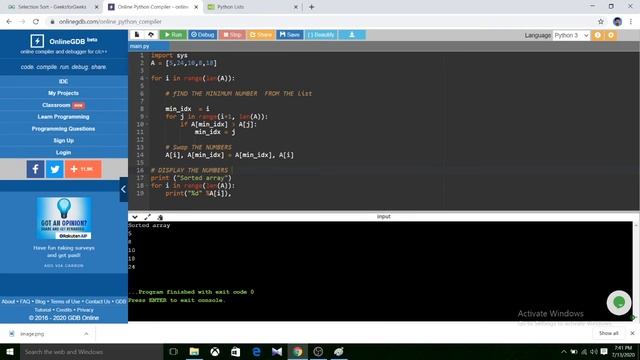Screen dimensions: 640x360
Task: Open the Blog footer link
Action: coord(40,302)
